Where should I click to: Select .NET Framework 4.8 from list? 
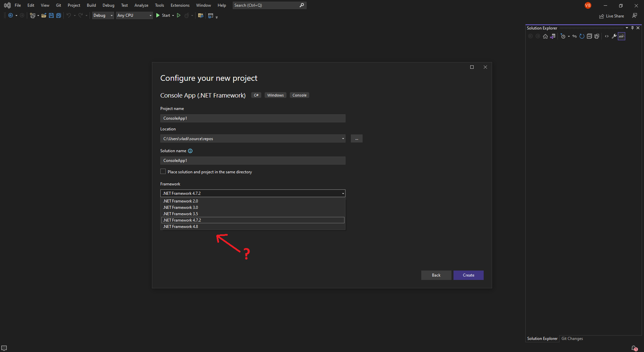(253, 227)
